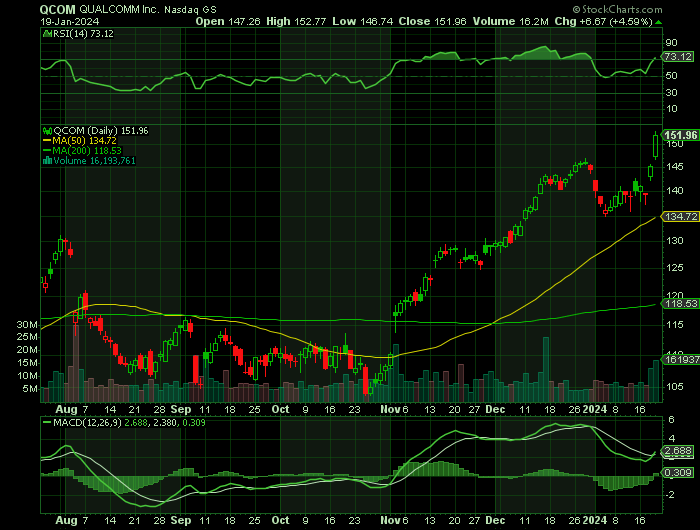Click the 2.688 MACD value tag on the axis
This screenshot has height=530, width=700.
coord(678,451)
